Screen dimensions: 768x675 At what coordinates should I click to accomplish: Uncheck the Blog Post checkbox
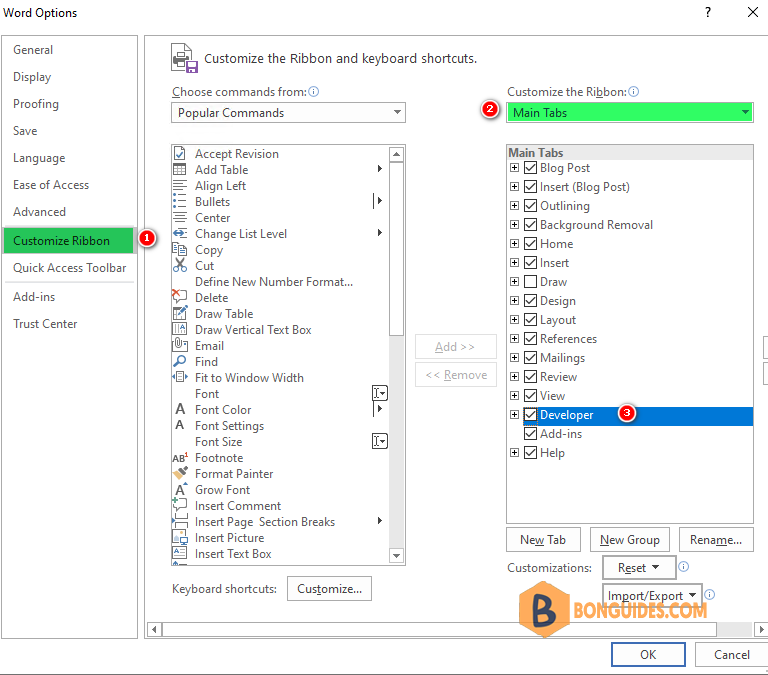tap(530, 168)
